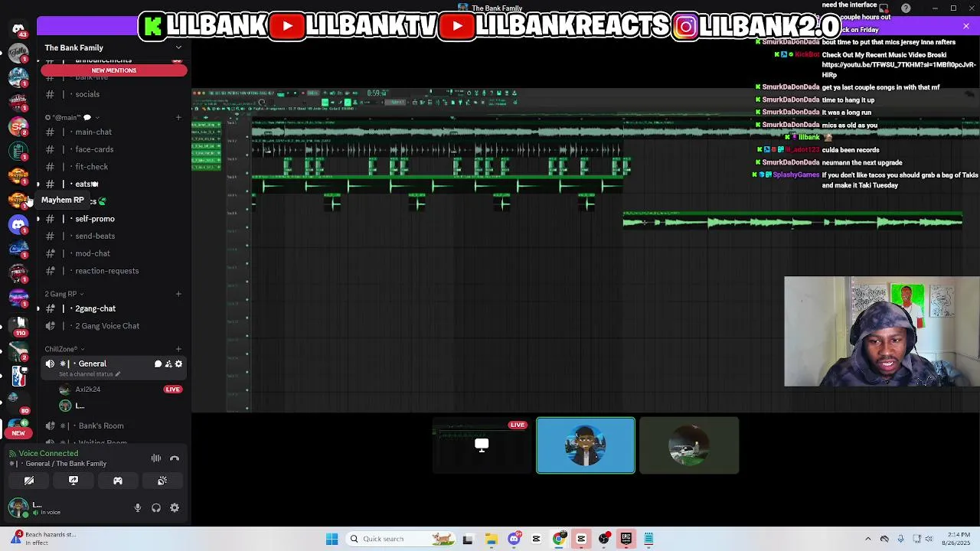Open the fit-check channel
980x551 pixels.
[113, 167]
